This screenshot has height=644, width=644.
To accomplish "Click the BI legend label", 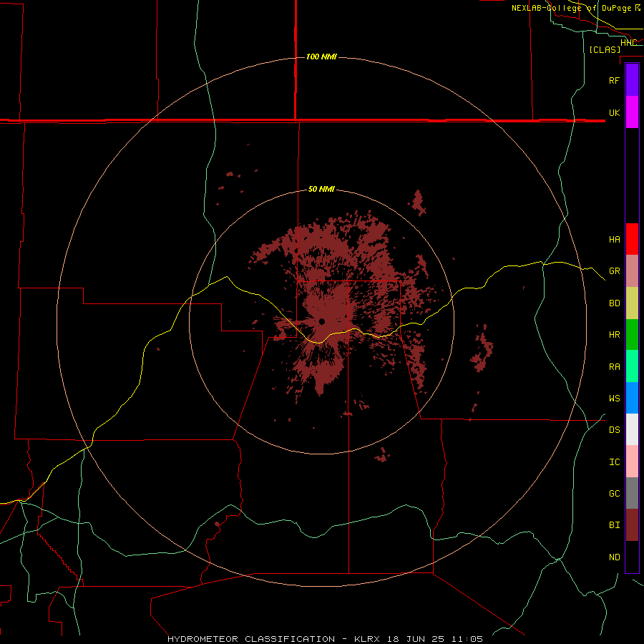I will pyautogui.click(x=614, y=525).
